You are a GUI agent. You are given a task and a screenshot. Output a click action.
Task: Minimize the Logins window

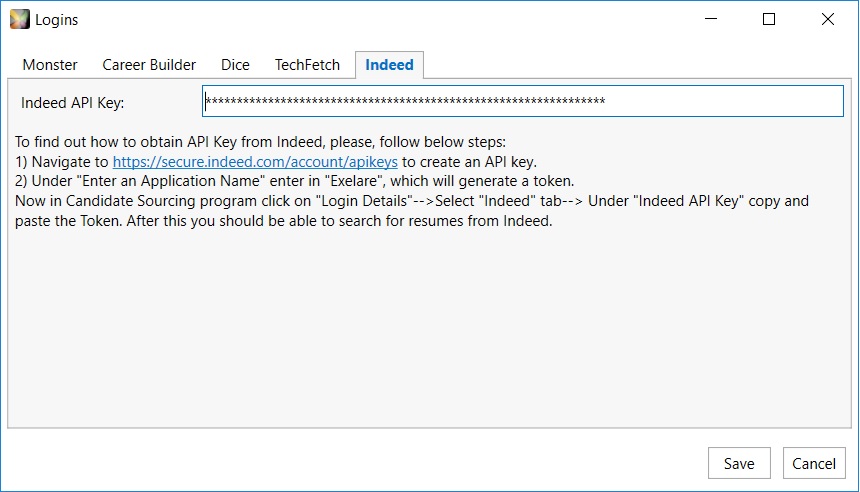point(711,19)
